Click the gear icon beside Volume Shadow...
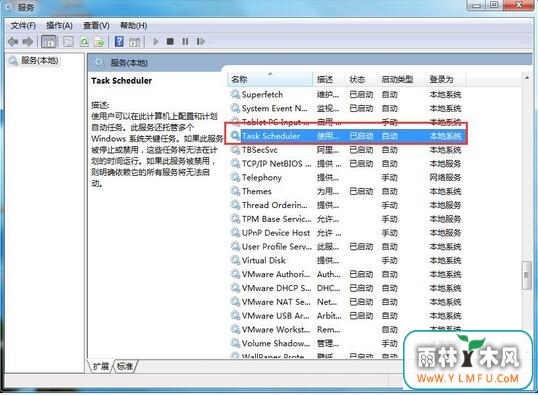 (235, 343)
